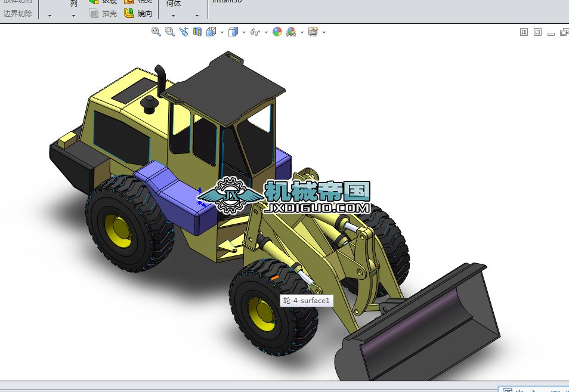Viewport: 569px width, 392px height.
Task: Click the 抽壳 (Shell) tool
Action: pyautogui.click(x=103, y=14)
